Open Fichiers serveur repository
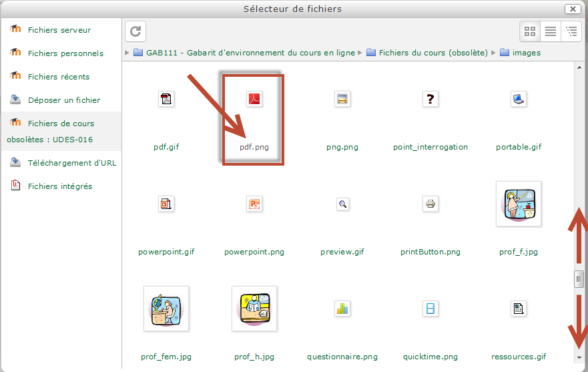The width and height of the screenshot is (588, 372). 59,30
